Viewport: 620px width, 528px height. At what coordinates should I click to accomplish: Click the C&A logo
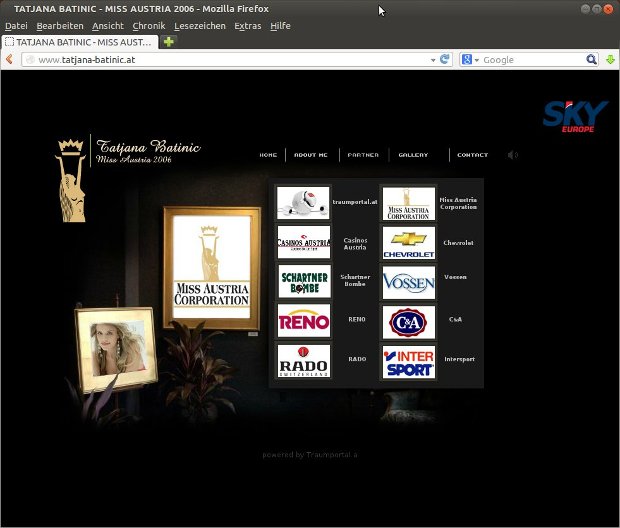pos(409,322)
